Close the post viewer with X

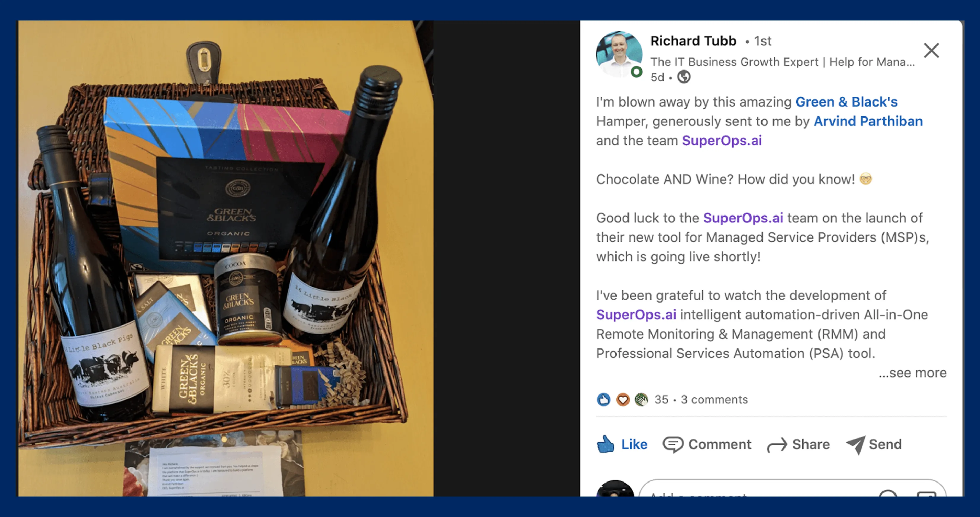pos(931,50)
